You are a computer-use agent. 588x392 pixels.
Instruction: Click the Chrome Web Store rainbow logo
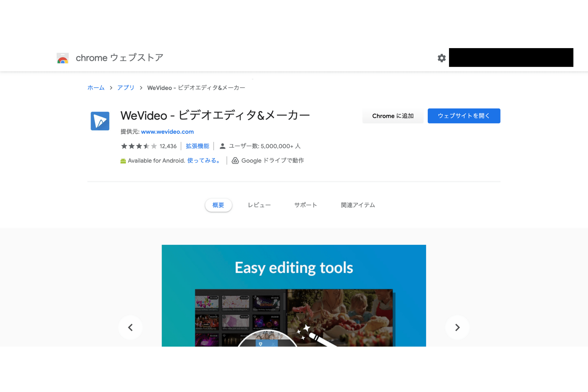(x=63, y=58)
